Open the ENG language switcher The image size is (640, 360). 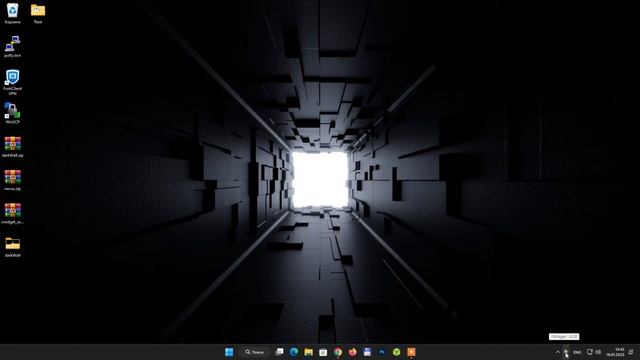pyautogui.click(x=577, y=352)
